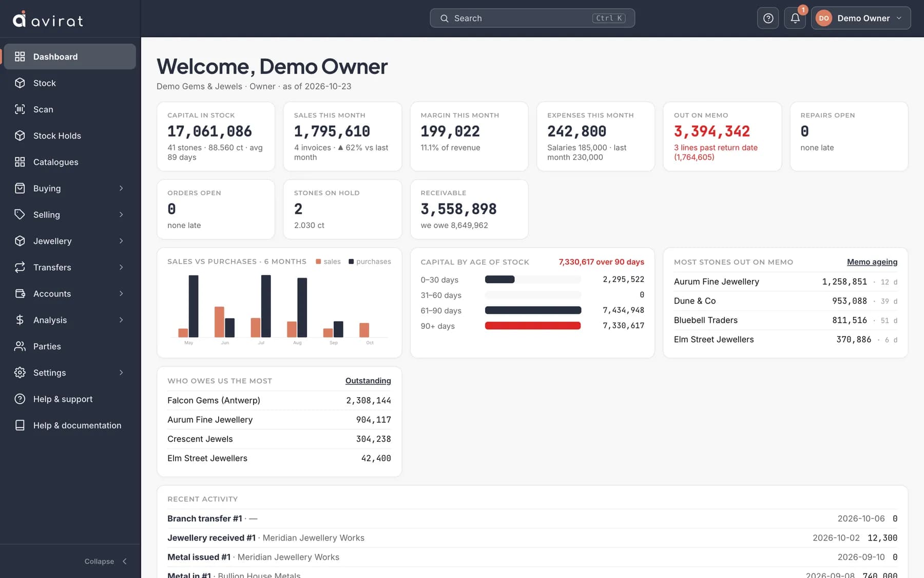Expand the Analysis submenu chevron
Viewport: 924px width, 578px height.
point(121,320)
